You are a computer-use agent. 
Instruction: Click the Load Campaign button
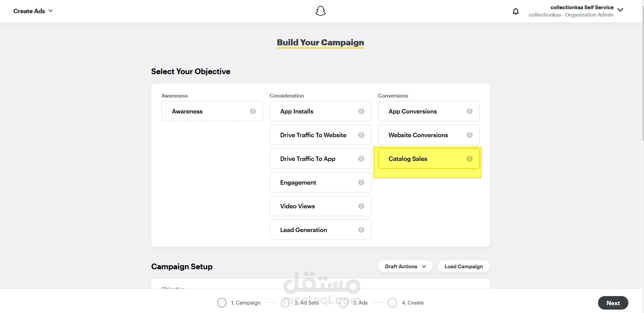click(x=464, y=266)
